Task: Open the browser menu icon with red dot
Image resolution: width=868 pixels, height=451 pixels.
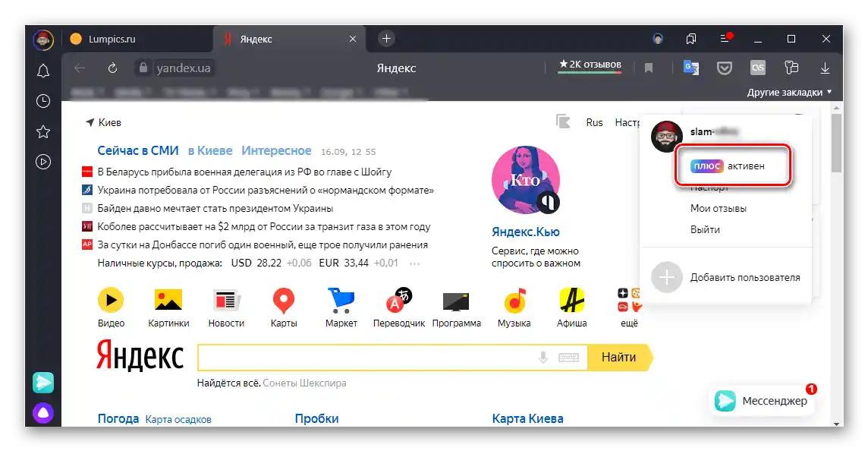Action: 725,38
